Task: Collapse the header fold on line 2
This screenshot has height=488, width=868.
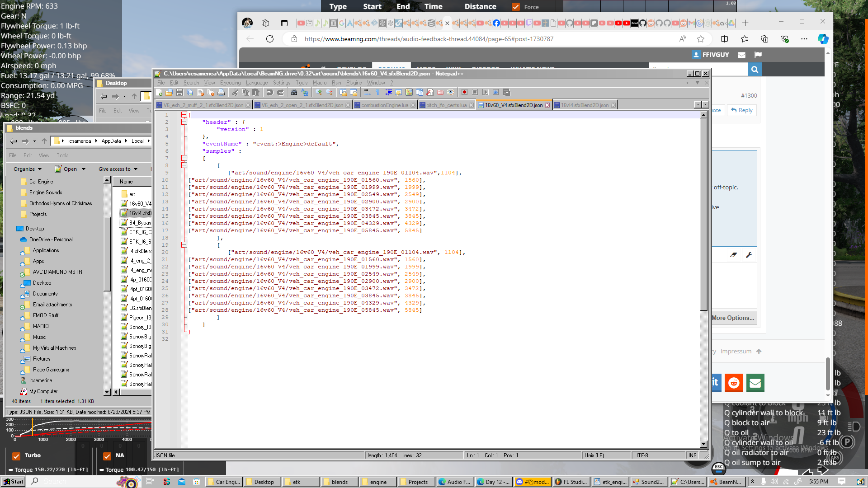Action: point(184,122)
